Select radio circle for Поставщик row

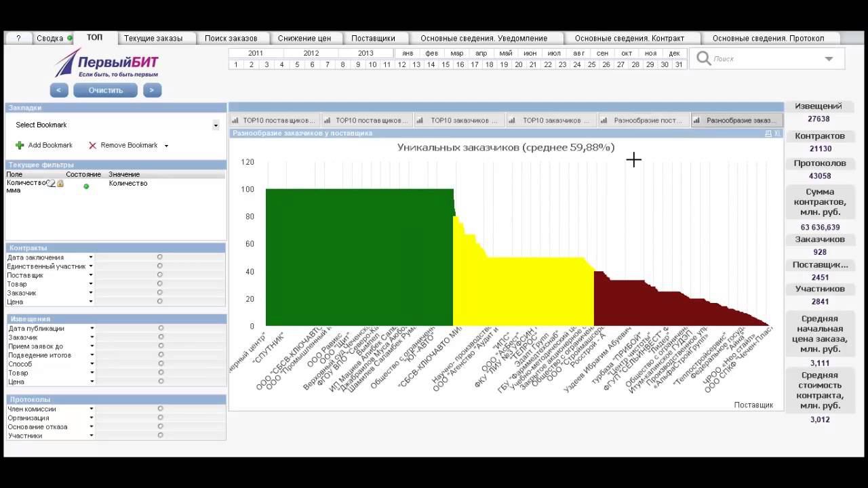point(160,275)
